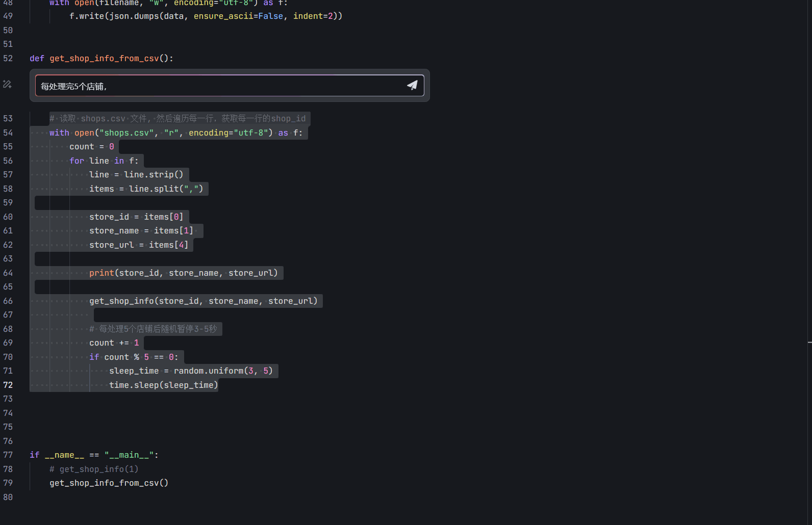Click the get_shop_info_from_csv function definition name
The height and width of the screenshot is (525, 812).
pos(104,59)
